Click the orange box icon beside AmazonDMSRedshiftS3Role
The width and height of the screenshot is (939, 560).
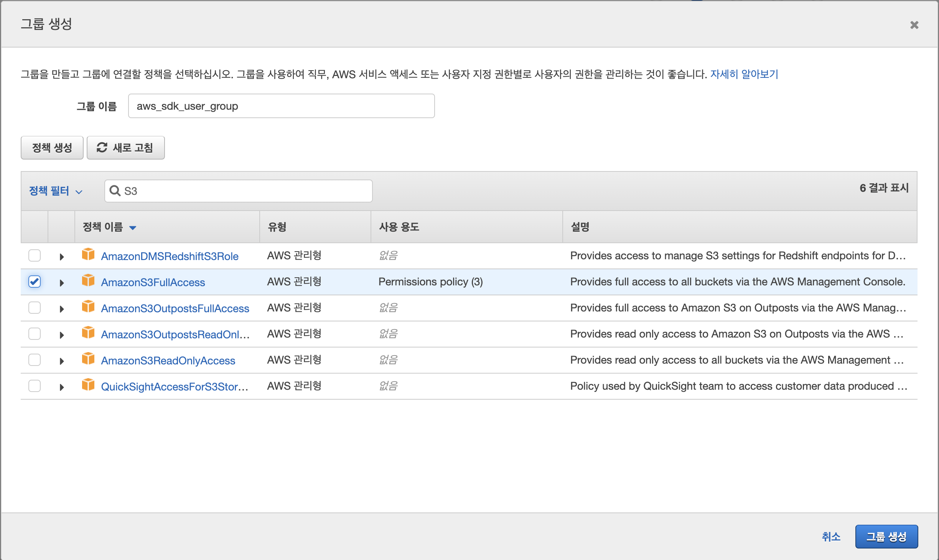point(88,255)
